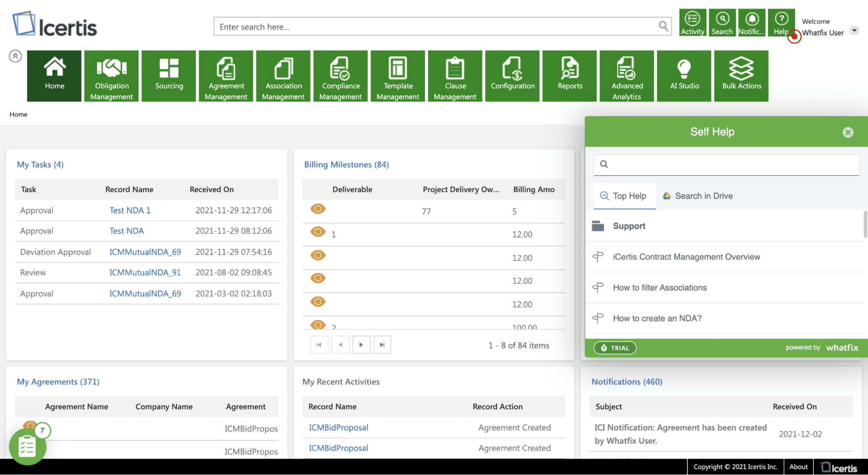Focus the Self Help search field
This screenshot has height=475, width=868.
click(x=726, y=165)
